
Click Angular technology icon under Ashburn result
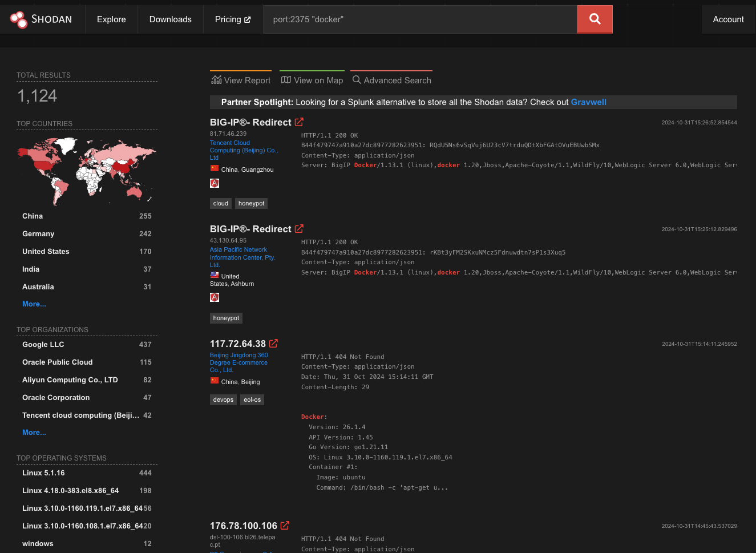coord(215,297)
